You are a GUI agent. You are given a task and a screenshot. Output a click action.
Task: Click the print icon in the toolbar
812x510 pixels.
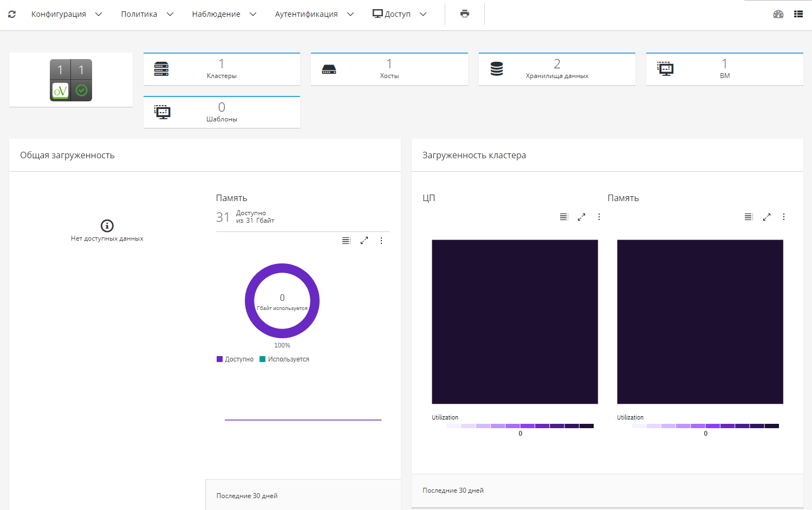click(465, 14)
